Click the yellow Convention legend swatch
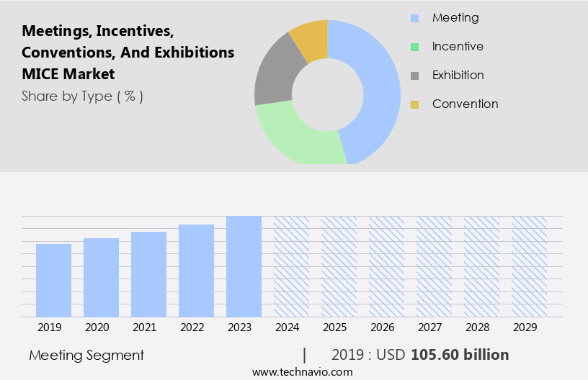 [x=414, y=104]
